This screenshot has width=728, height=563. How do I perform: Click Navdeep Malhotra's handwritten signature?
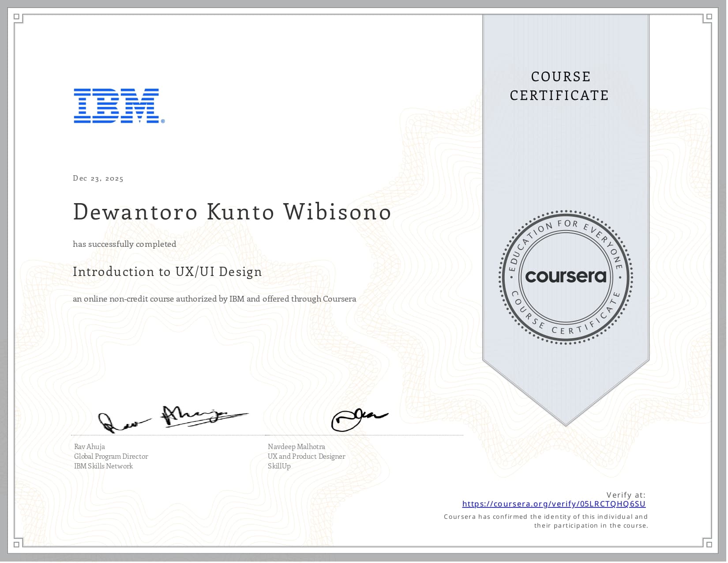coord(358,419)
